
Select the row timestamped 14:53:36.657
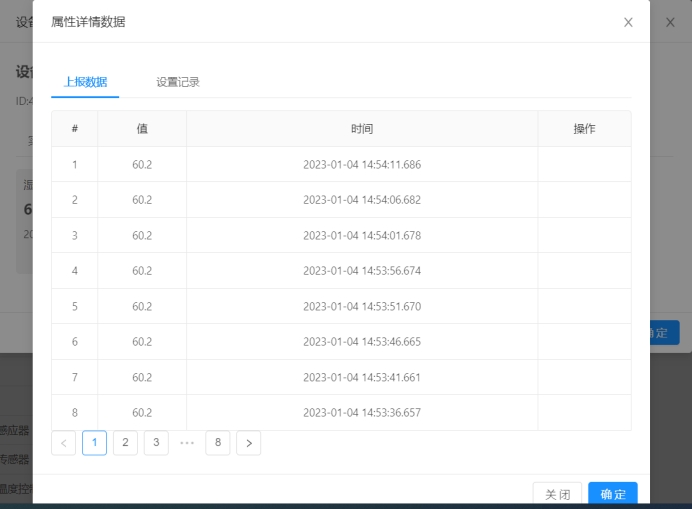click(362, 413)
